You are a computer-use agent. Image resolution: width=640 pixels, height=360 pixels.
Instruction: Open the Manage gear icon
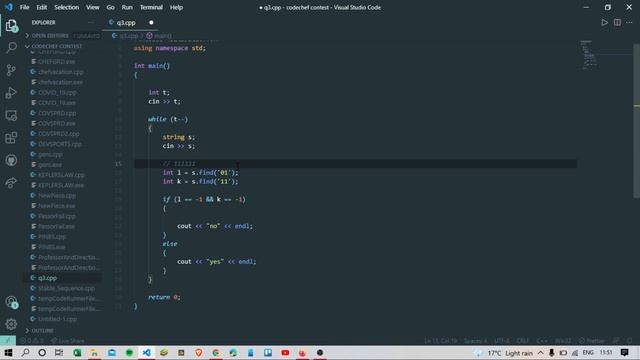pyautogui.click(x=11, y=324)
